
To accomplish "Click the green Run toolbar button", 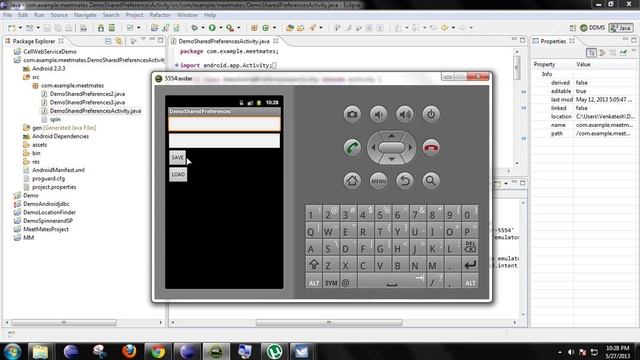I will (x=212, y=28).
